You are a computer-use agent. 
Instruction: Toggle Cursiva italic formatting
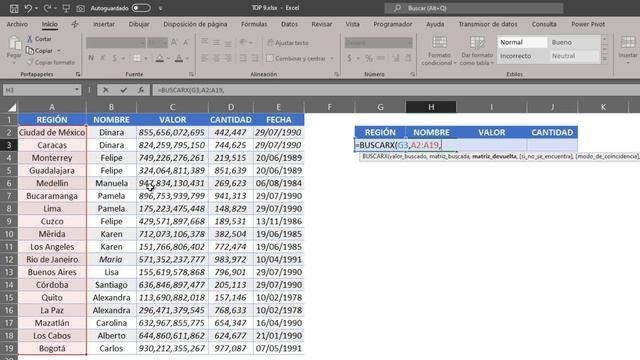[x=103, y=58]
